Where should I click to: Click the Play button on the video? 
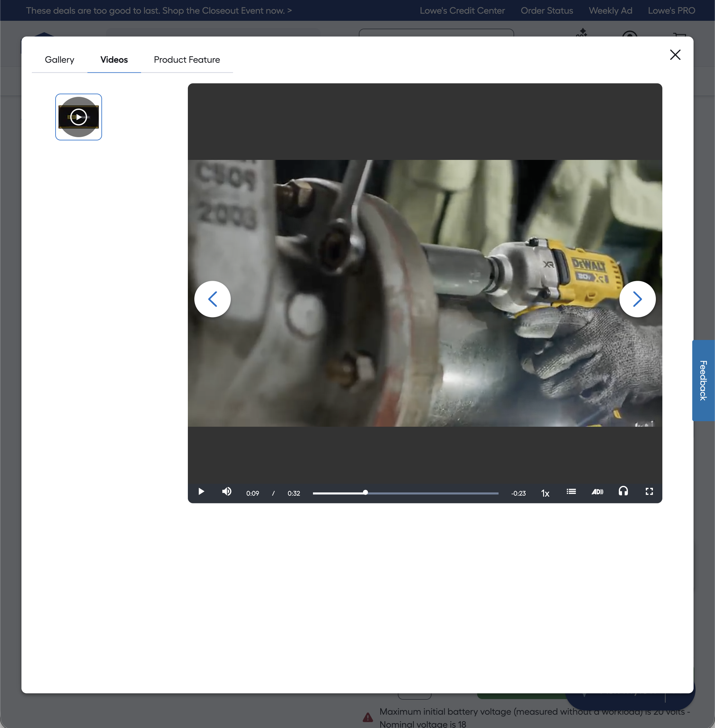[x=201, y=492]
